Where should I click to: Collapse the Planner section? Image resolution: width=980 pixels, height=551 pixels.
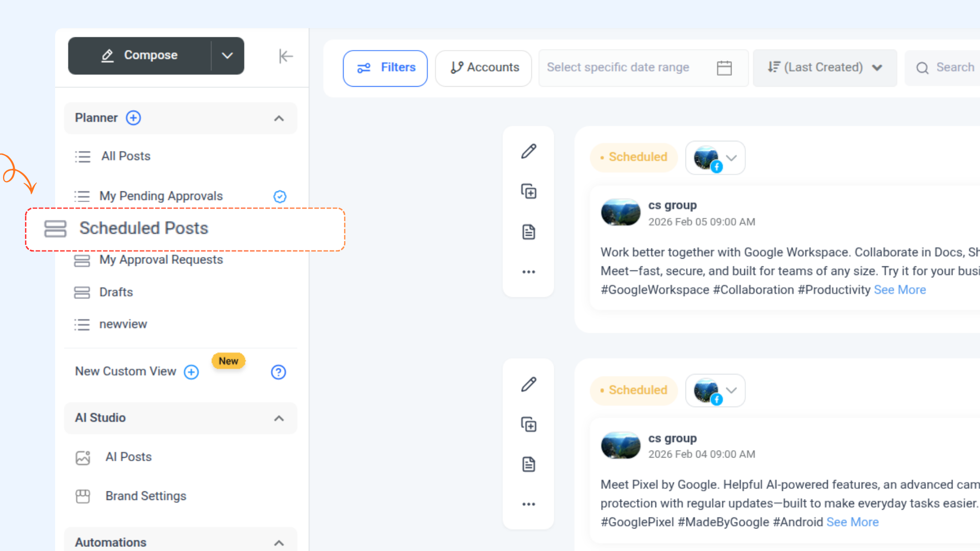point(279,118)
